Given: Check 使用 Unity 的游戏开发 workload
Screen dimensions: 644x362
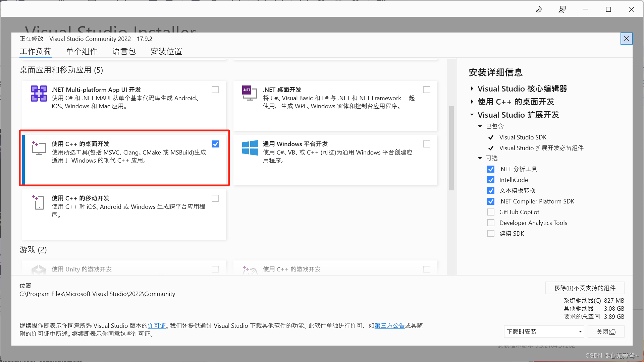Looking at the screenshot, I should tap(215, 269).
